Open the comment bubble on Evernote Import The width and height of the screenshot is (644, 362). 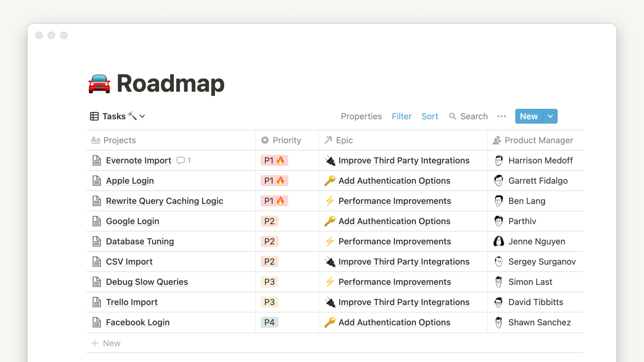click(180, 160)
